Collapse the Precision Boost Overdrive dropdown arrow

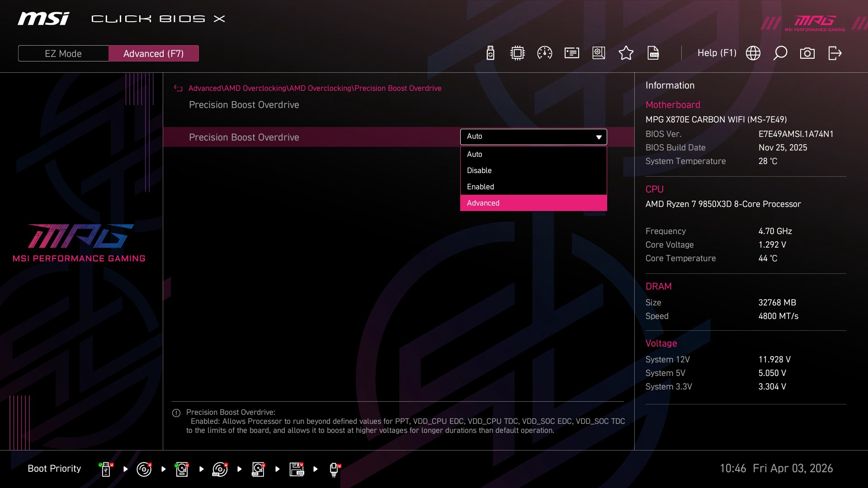coord(599,137)
